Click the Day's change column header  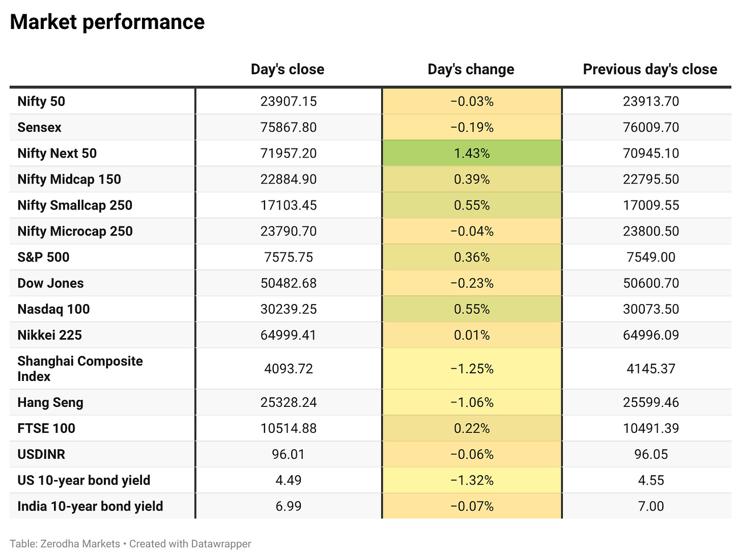[x=471, y=69]
